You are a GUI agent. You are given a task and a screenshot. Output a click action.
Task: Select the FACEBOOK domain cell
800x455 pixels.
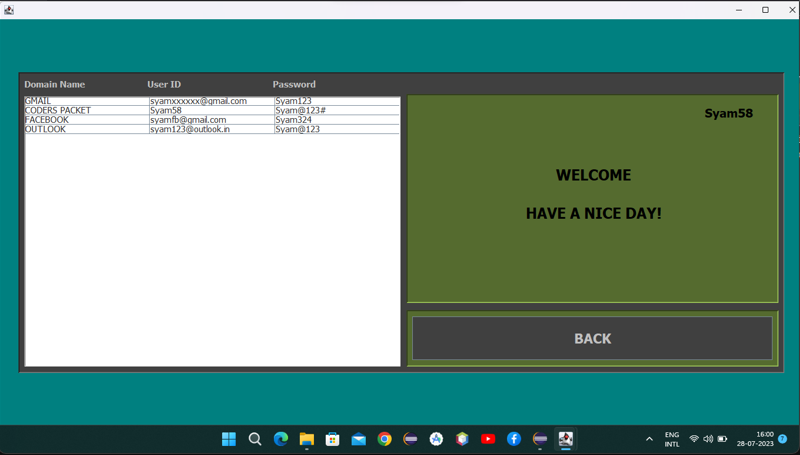coord(87,120)
